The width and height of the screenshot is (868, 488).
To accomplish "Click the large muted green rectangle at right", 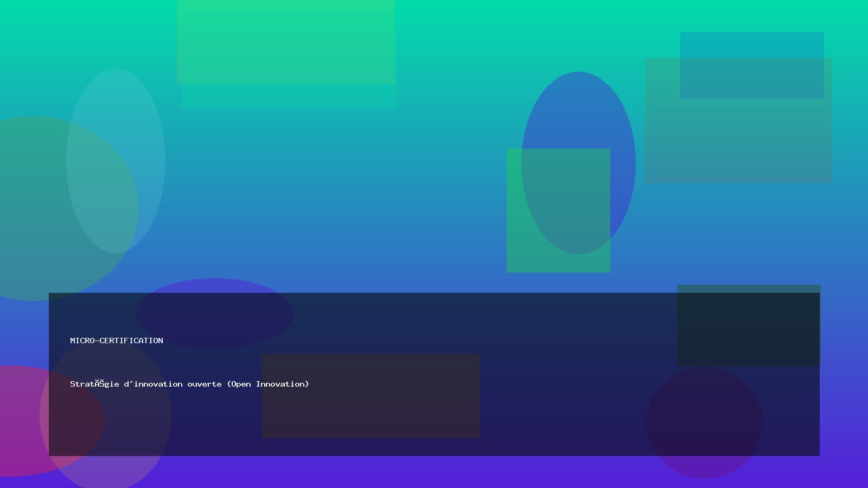I will 738,141.
